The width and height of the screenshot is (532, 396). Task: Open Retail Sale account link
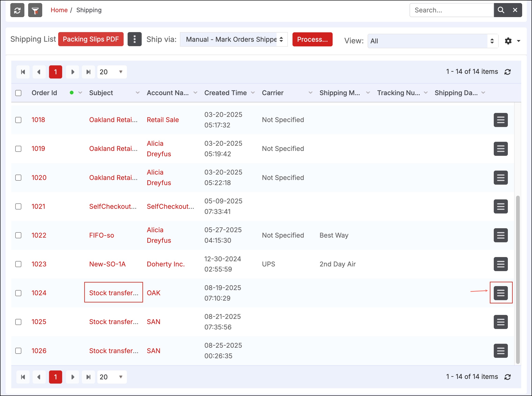tap(163, 120)
